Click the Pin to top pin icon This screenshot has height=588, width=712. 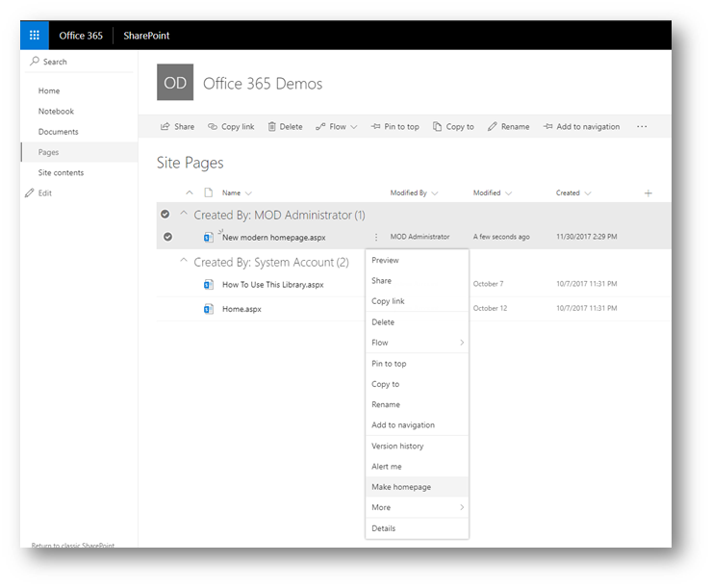tap(375, 126)
